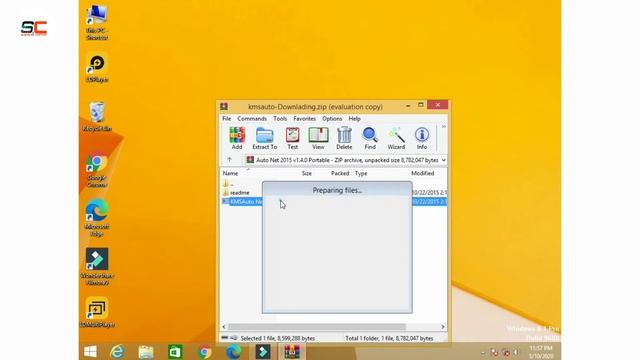
Task: Open Internet Explorer from taskbar
Action: coord(117,351)
